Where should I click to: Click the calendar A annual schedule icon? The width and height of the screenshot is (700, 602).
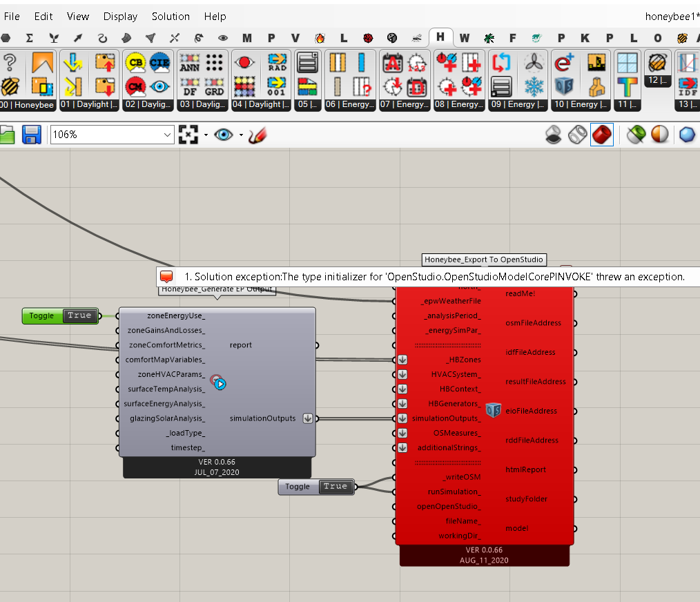click(x=392, y=63)
